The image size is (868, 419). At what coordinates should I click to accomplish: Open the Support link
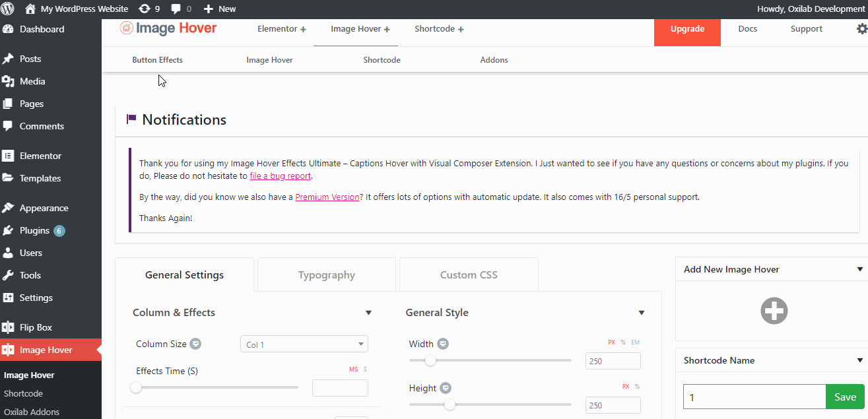click(807, 29)
